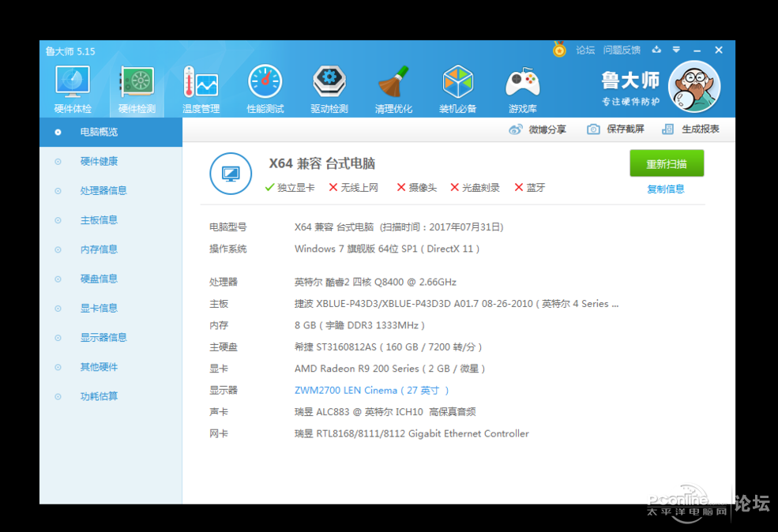Select 电脑概览 in the sidebar
This screenshot has width=778, height=532.
111,132
